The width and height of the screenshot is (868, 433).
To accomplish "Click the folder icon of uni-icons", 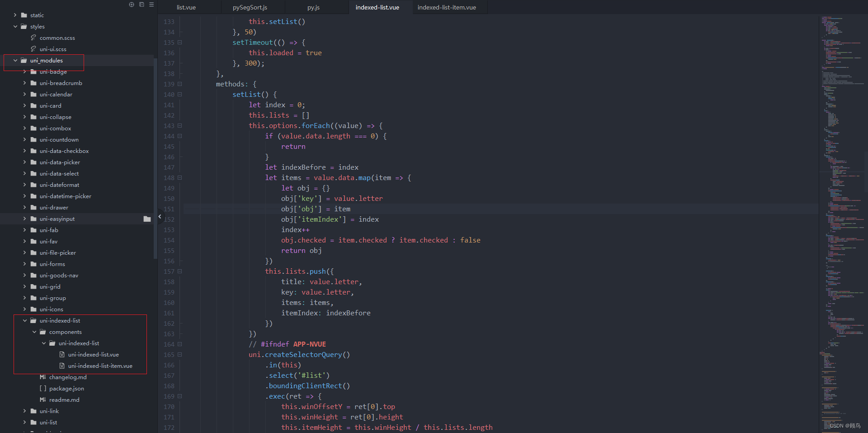I will (x=33, y=309).
